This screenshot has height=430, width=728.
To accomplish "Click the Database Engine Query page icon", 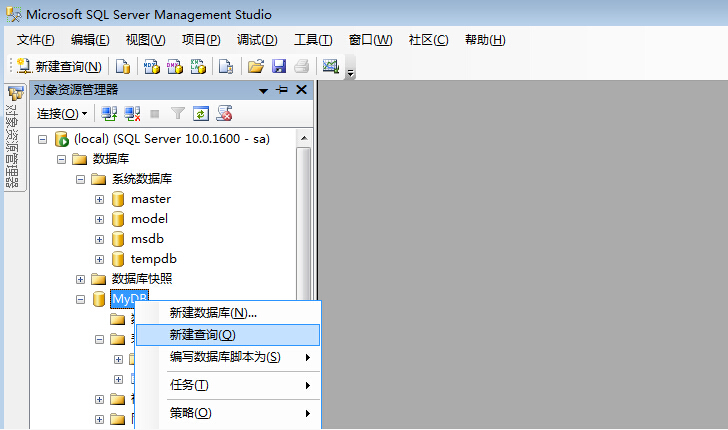I will (123, 66).
